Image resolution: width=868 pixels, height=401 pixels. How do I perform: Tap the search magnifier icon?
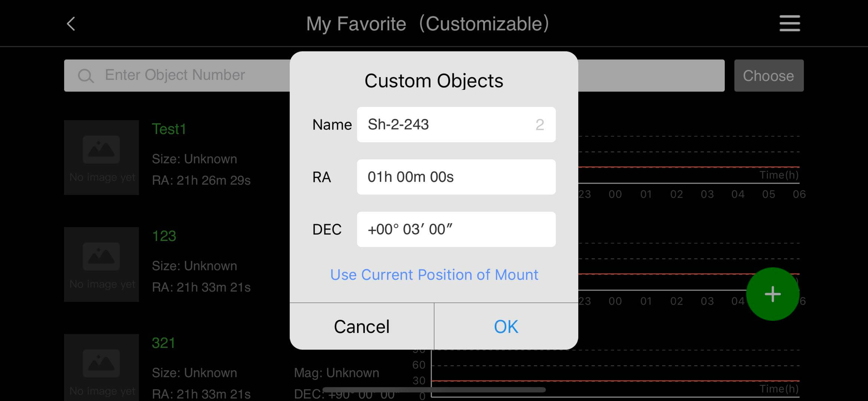click(86, 76)
